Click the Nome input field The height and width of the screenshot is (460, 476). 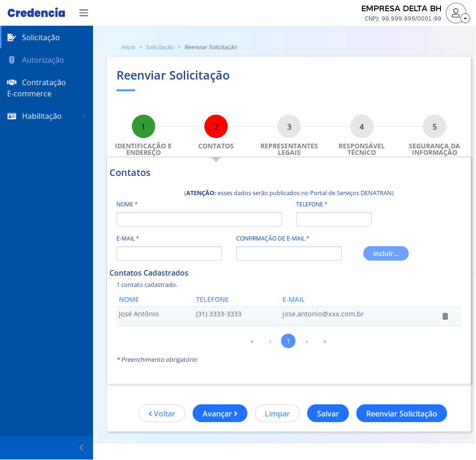[x=199, y=219]
